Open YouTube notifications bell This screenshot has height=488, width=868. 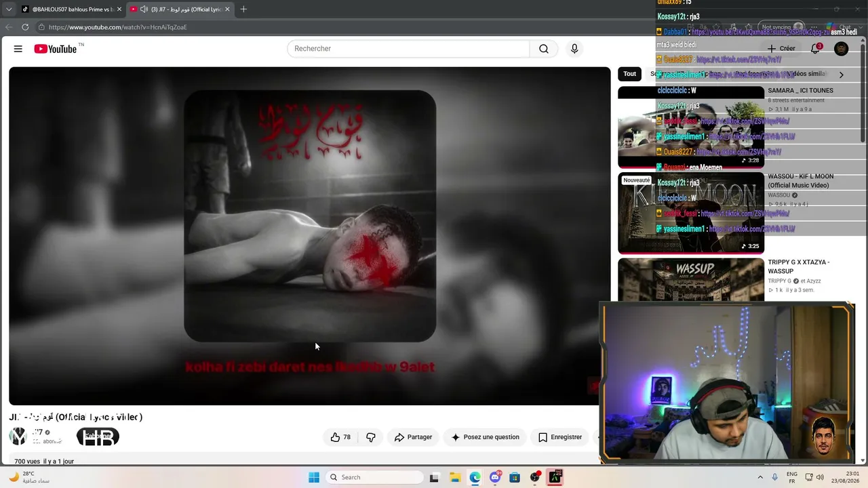click(x=816, y=49)
